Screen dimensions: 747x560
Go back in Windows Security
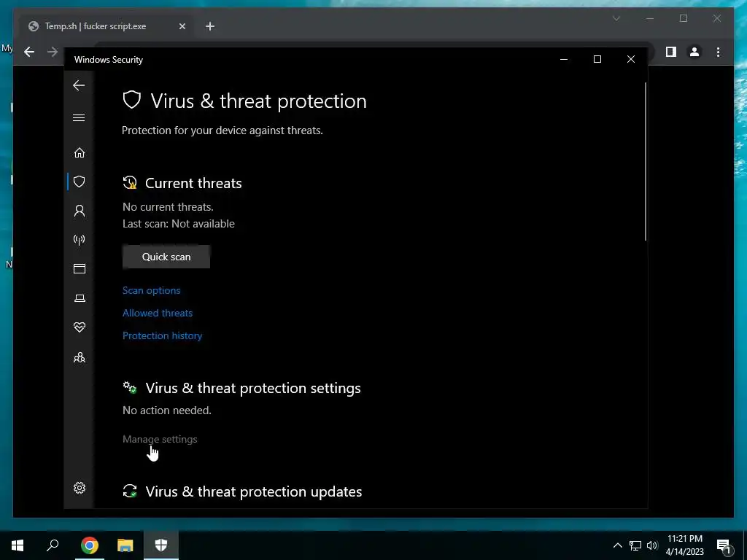(79, 85)
